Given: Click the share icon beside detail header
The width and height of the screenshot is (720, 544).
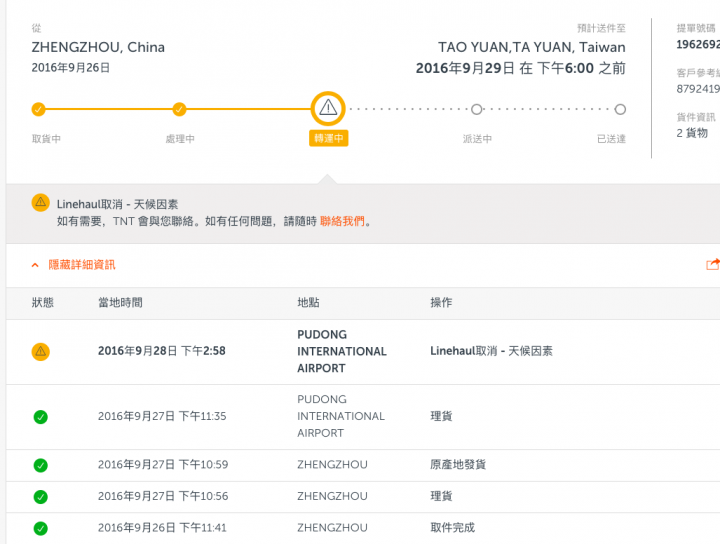Looking at the screenshot, I should pos(713,264).
